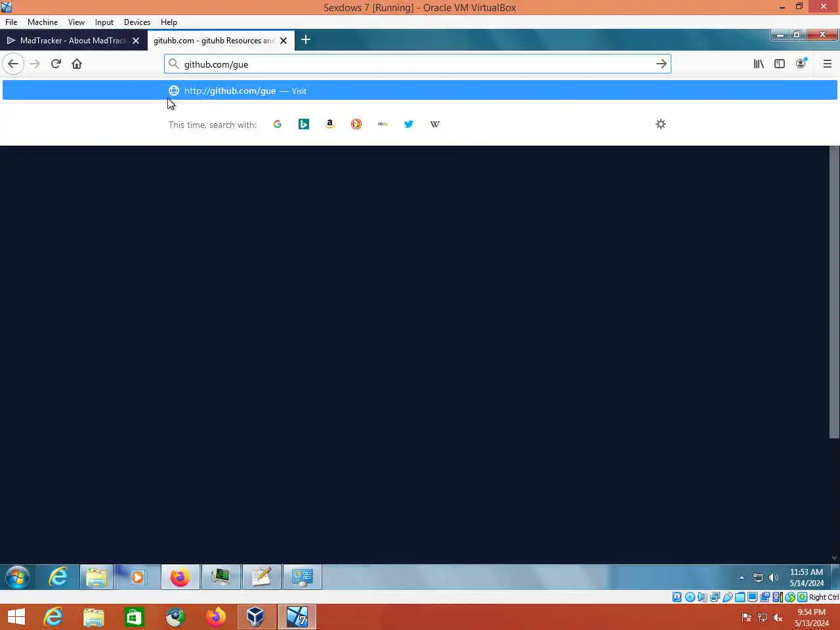This screenshot has height=630, width=840.
Task: Search with Amazon icon
Action: coord(330,124)
